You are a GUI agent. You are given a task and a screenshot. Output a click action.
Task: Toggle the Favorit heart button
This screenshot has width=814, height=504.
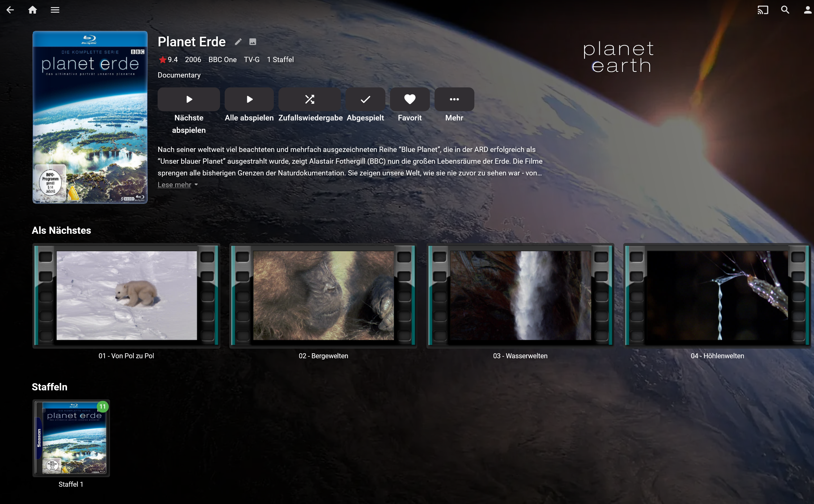click(x=409, y=99)
